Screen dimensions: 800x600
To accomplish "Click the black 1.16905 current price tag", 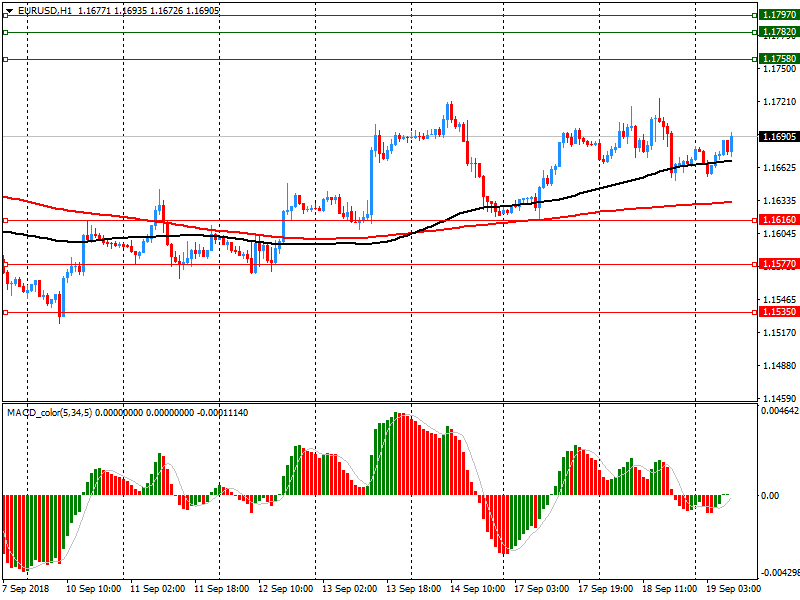I will (x=778, y=136).
